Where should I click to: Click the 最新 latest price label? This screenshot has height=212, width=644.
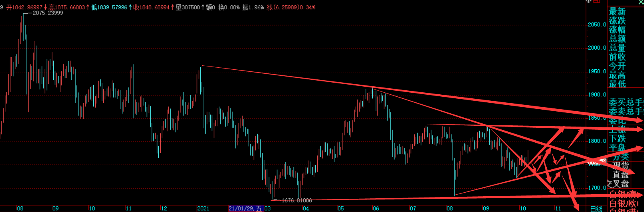tap(617, 11)
